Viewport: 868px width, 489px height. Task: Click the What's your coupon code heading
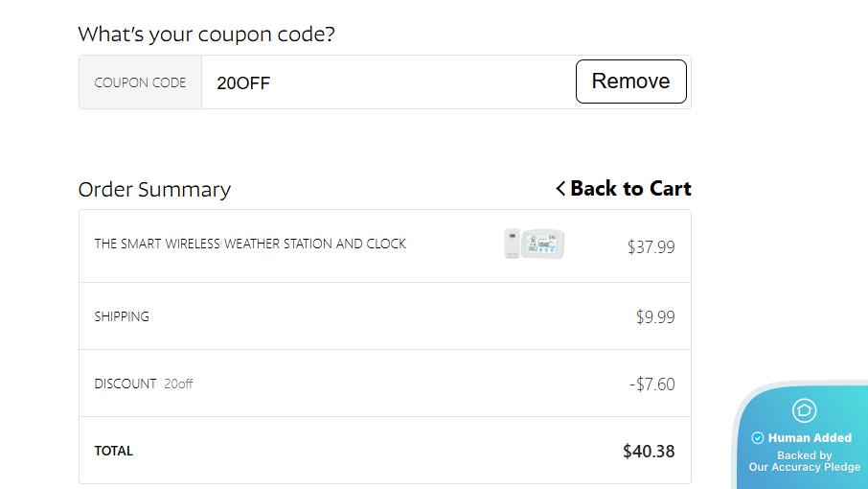click(206, 35)
